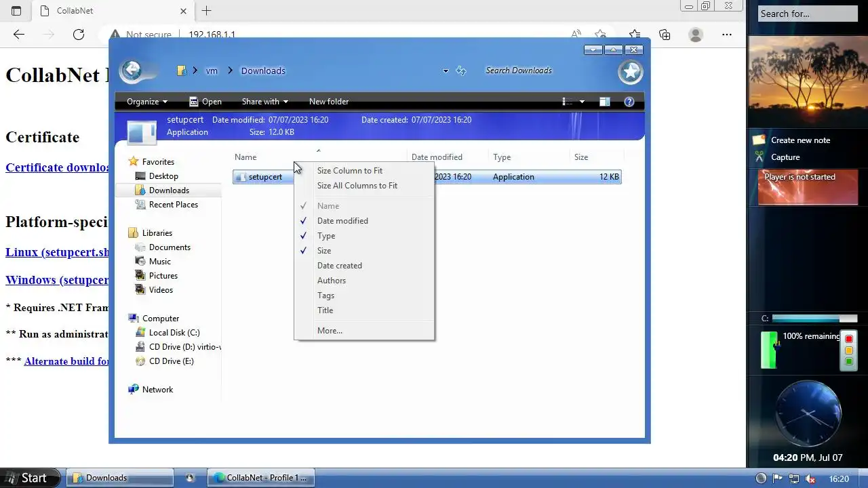Click the chevron before vm in address bar
The height and width of the screenshot is (488, 868).
click(195, 70)
